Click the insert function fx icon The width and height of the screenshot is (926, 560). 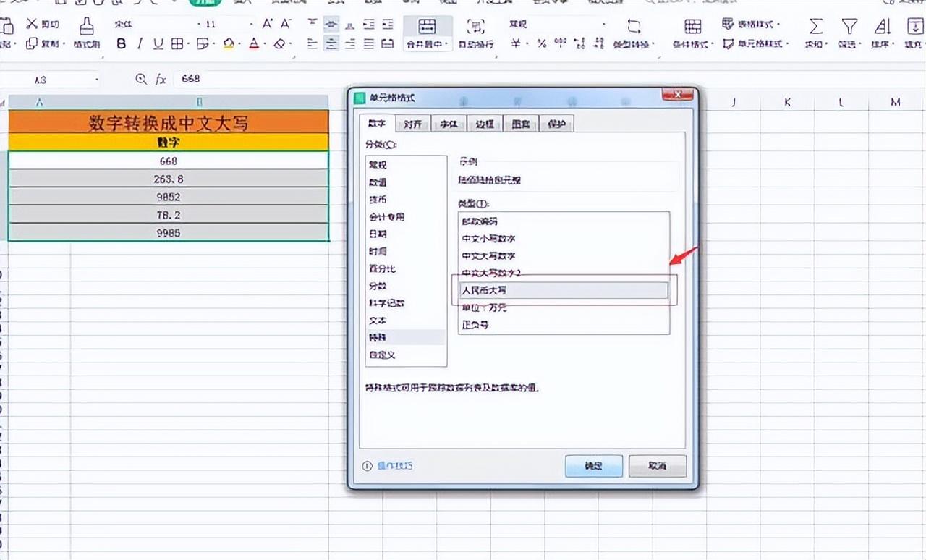click(x=161, y=79)
